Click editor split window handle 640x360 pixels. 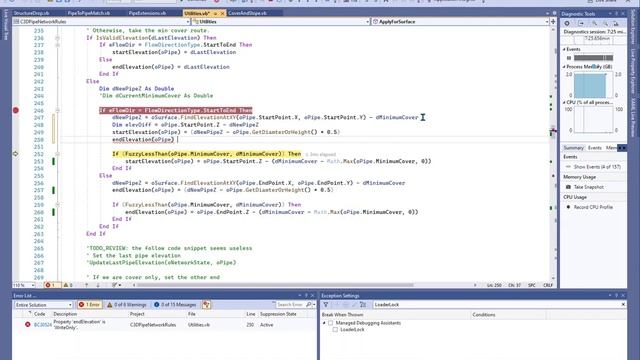553,21
